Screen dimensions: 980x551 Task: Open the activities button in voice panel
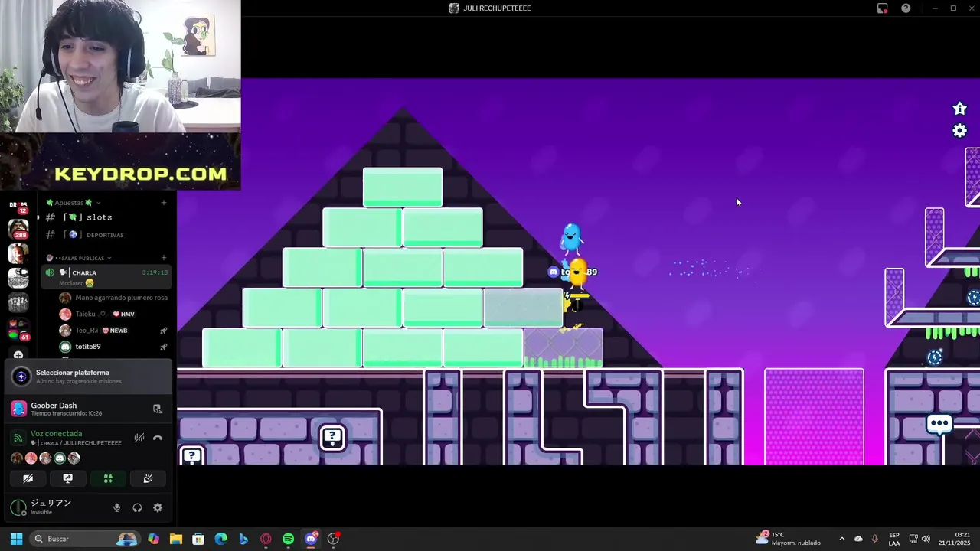[108, 478]
